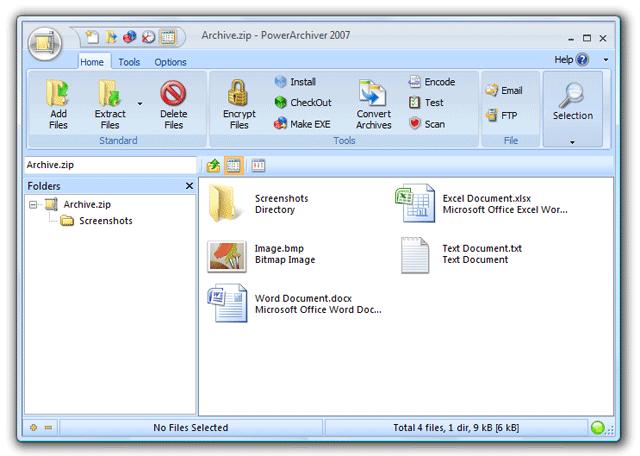Click the Selection magnifier button
Viewport: 640px width, 456px height.
573,101
